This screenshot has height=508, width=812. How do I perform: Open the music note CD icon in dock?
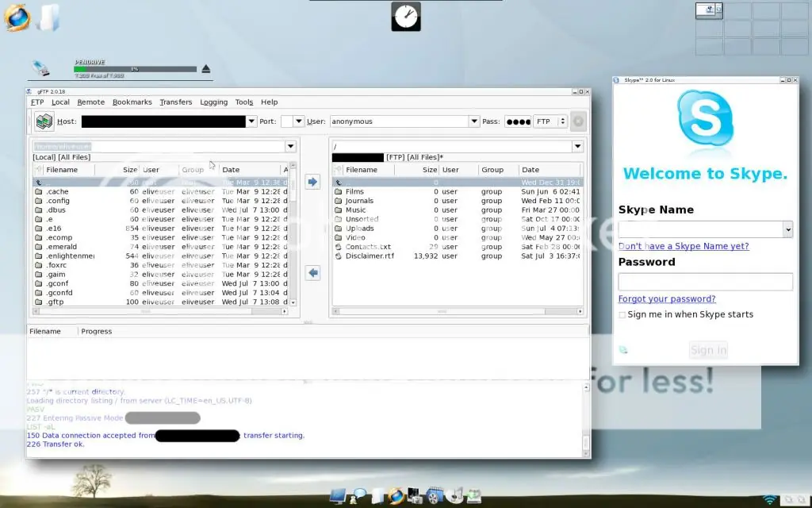454,496
